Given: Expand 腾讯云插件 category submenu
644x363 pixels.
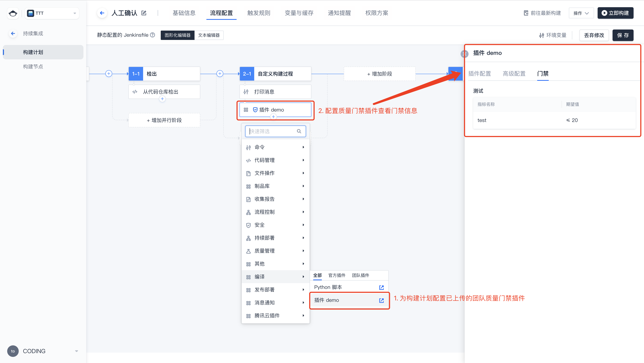Looking at the screenshot, I should pyautogui.click(x=275, y=316).
